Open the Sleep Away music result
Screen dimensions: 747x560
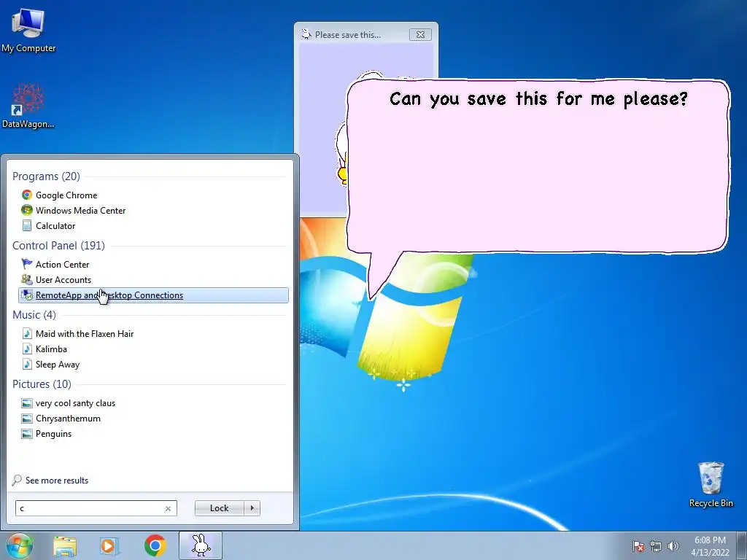(x=153, y=365)
